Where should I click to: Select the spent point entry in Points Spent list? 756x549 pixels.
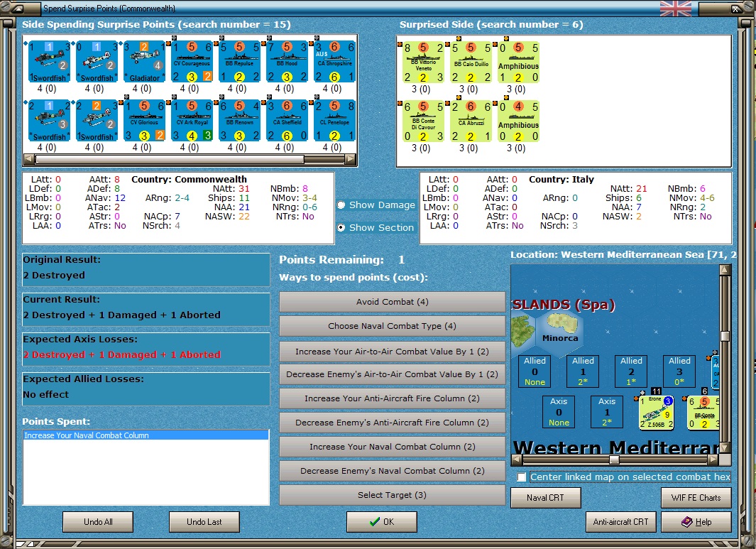(x=146, y=435)
